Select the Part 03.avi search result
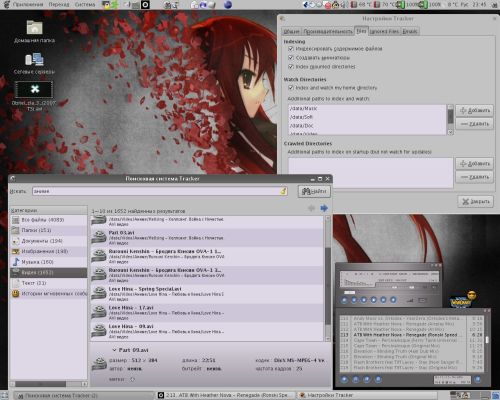The image size is (500, 400). (207, 238)
